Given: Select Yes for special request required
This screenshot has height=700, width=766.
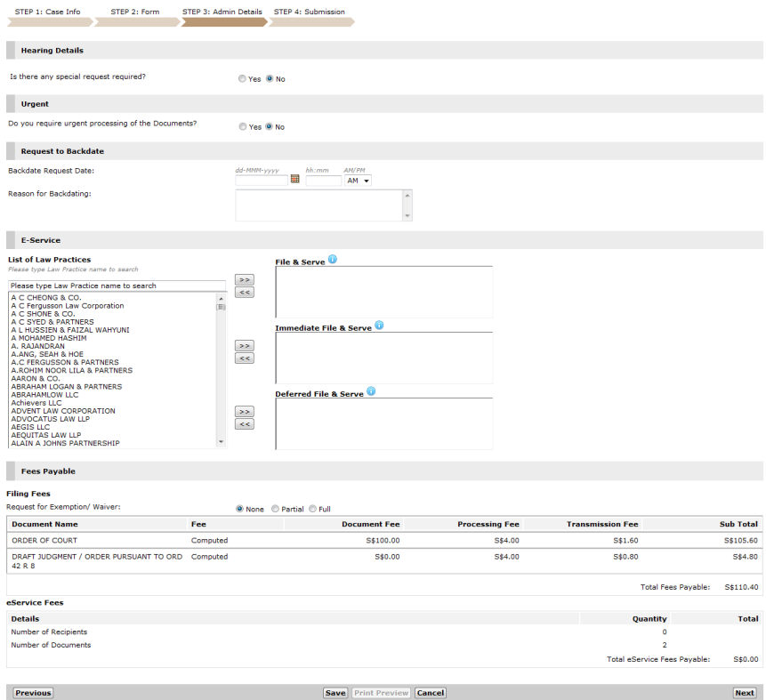Looking at the screenshot, I should click(x=243, y=79).
